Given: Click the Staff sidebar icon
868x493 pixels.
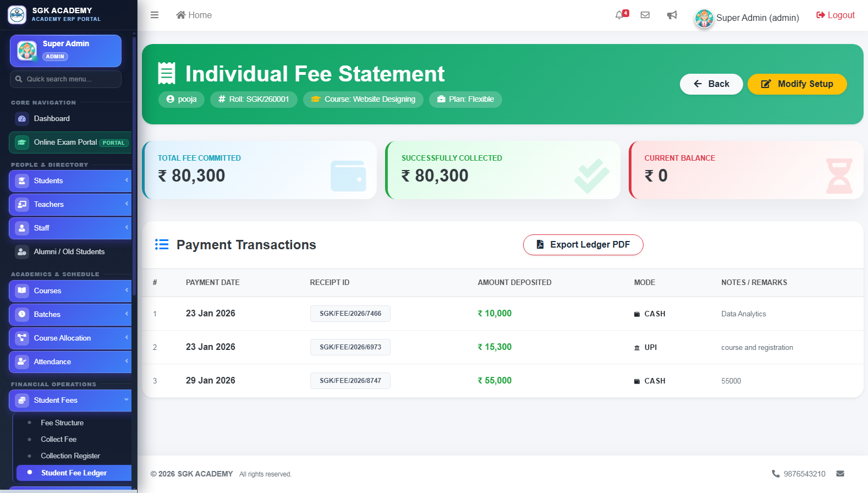Looking at the screenshot, I should click(x=22, y=228).
